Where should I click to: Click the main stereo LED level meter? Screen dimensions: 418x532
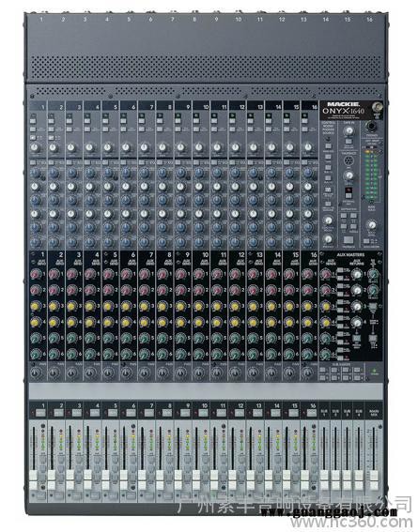coord(370,174)
